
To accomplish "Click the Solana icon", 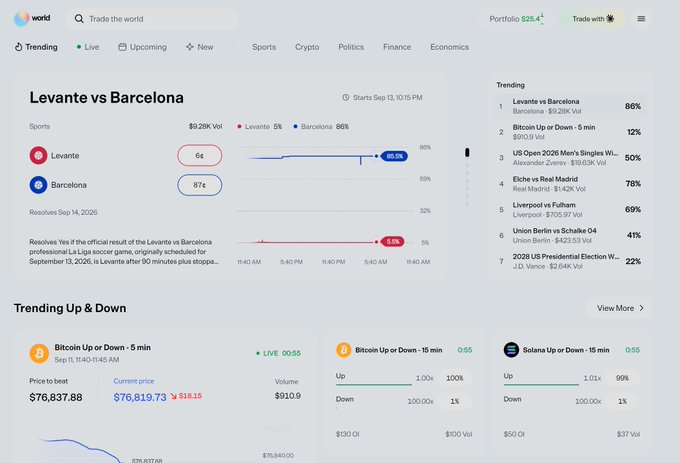I will [x=511, y=350].
